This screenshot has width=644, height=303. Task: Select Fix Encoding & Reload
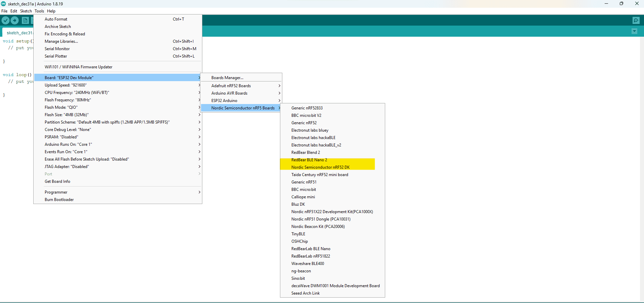118,34
